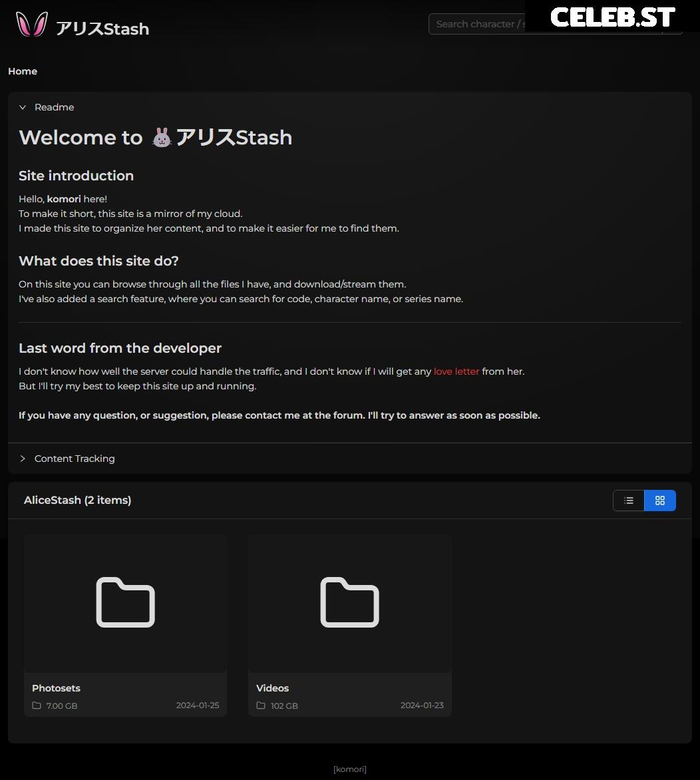Image resolution: width=700 pixels, height=780 pixels.
Task: Click the CELEB.ST watermark banner
Action: click(612, 17)
